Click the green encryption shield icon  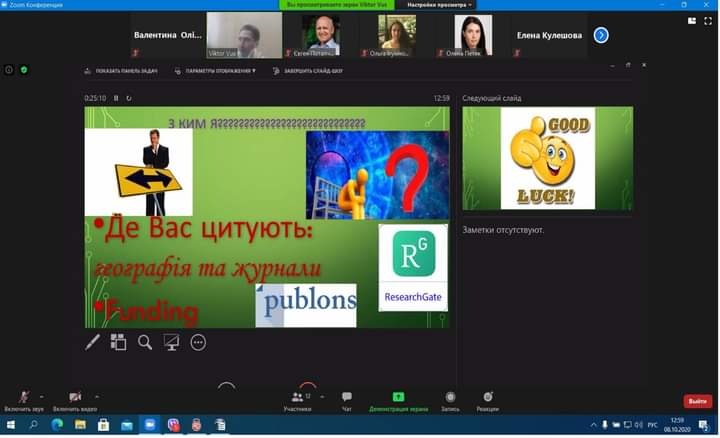24,70
